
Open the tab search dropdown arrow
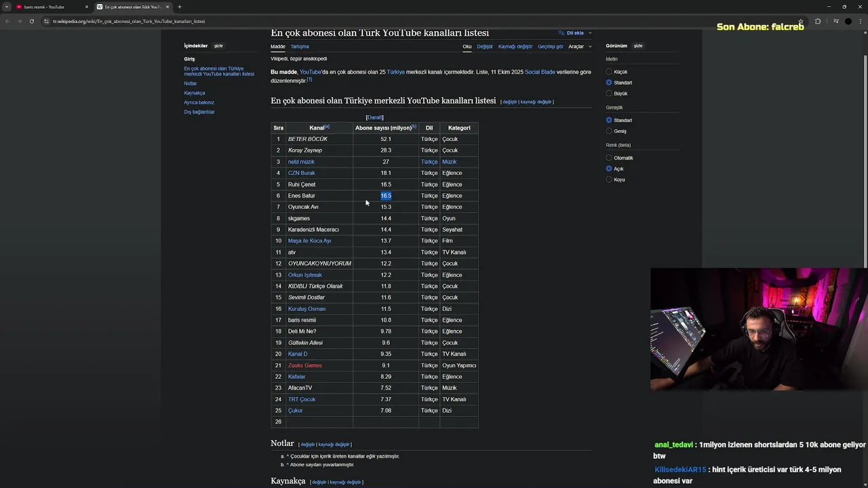point(6,7)
